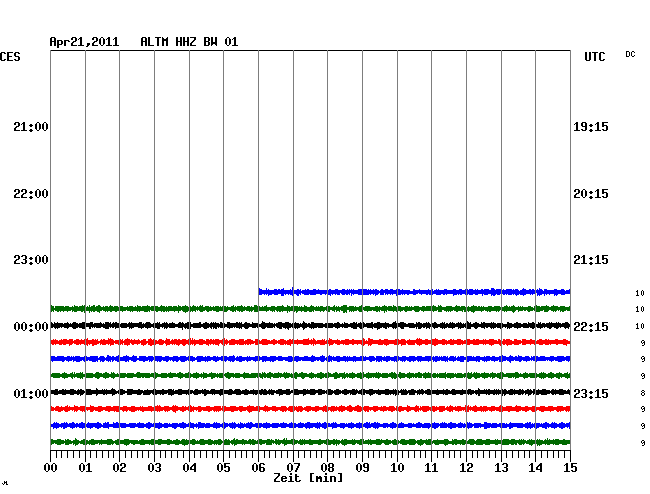
Task: Select minute label 11 on the Zeit axis
Action: tap(432, 468)
